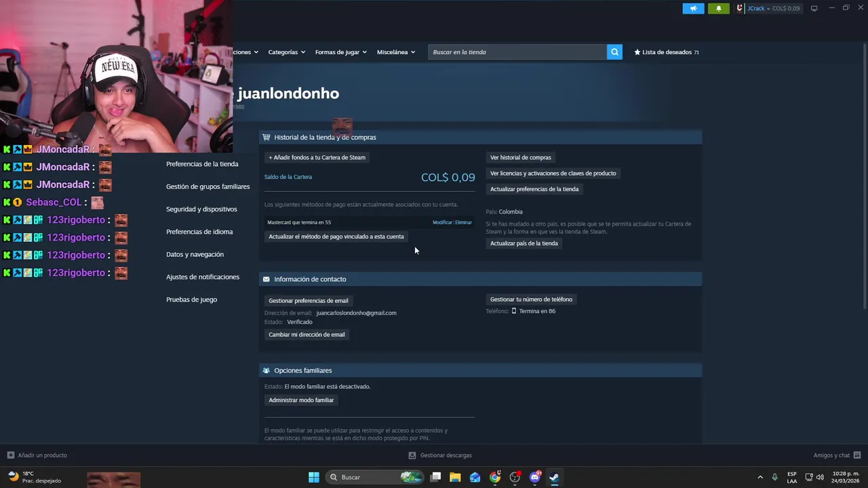
Task: Click Añadir fondos a tu Cartera de Steam
Action: pos(317,157)
